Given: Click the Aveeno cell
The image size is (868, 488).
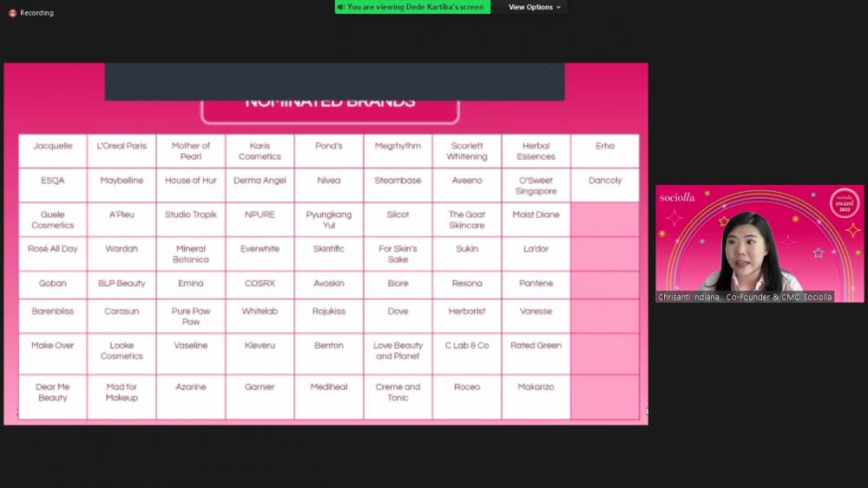Looking at the screenshot, I should [467, 186].
